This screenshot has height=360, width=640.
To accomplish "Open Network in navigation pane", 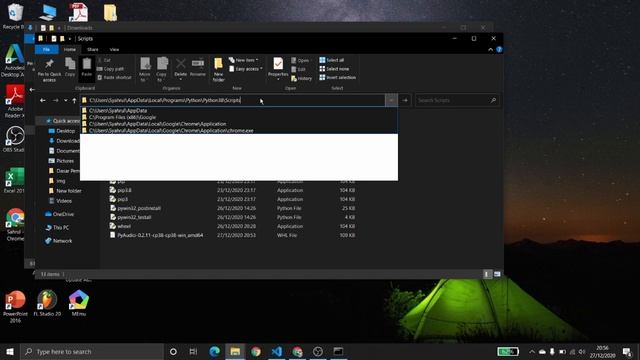I will (59, 241).
